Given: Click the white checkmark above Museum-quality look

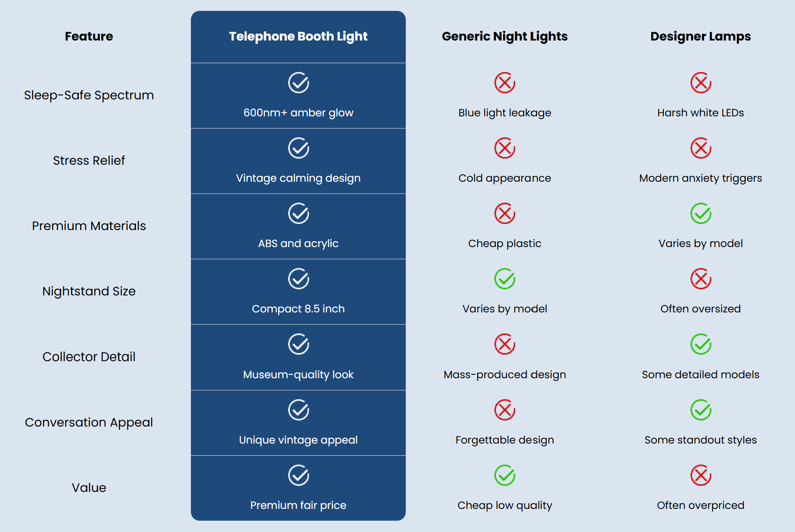Looking at the screenshot, I should pos(299,344).
